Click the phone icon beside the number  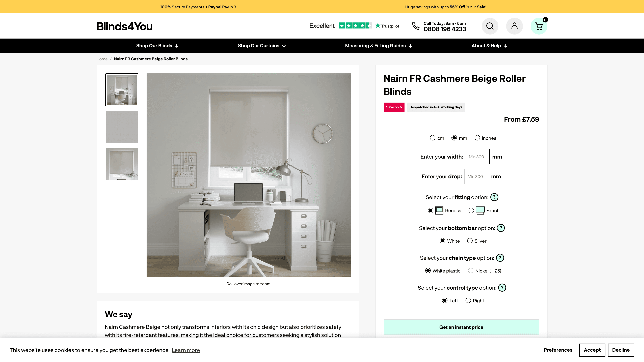(416, 26)
